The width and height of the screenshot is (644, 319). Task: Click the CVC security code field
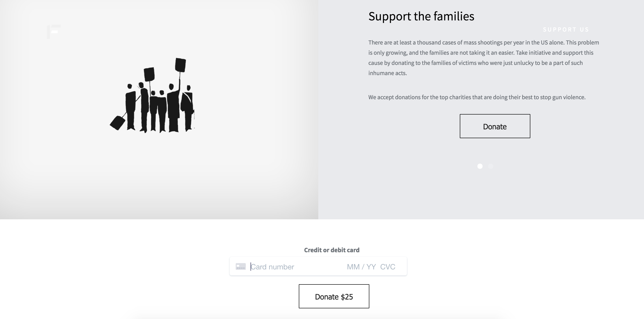coord(387,267)
